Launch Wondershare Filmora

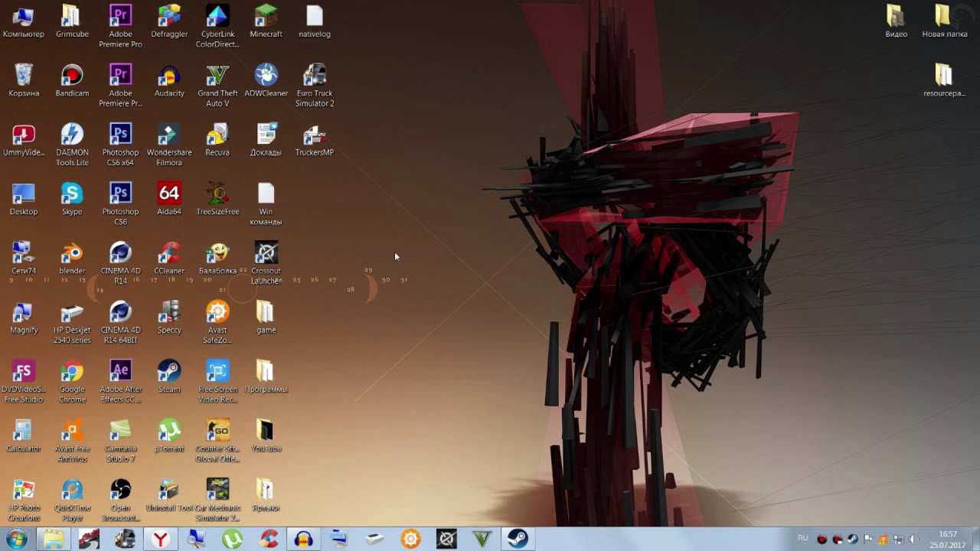[x=169, y=145]
